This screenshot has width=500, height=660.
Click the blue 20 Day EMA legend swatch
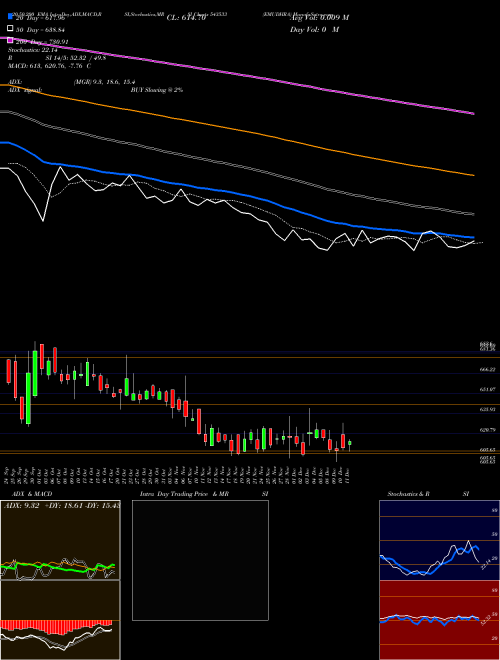(x=11, y=17)
